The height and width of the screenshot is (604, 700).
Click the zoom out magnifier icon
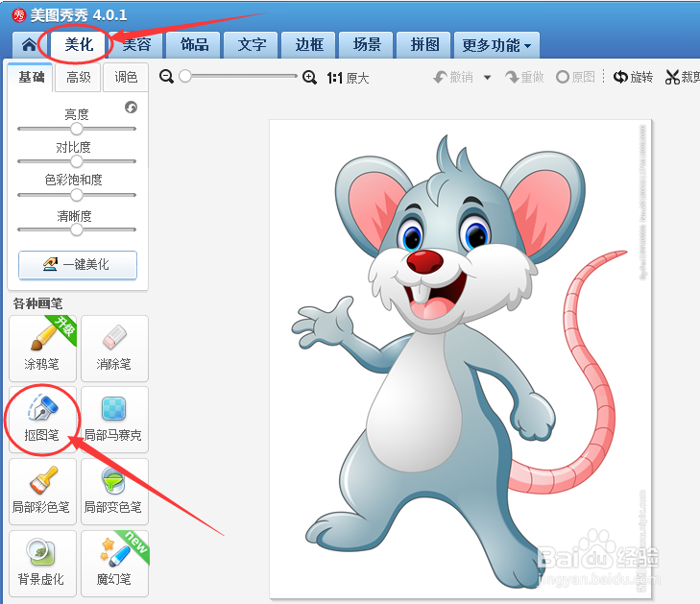pyautogui.click(x=166, y=77)
